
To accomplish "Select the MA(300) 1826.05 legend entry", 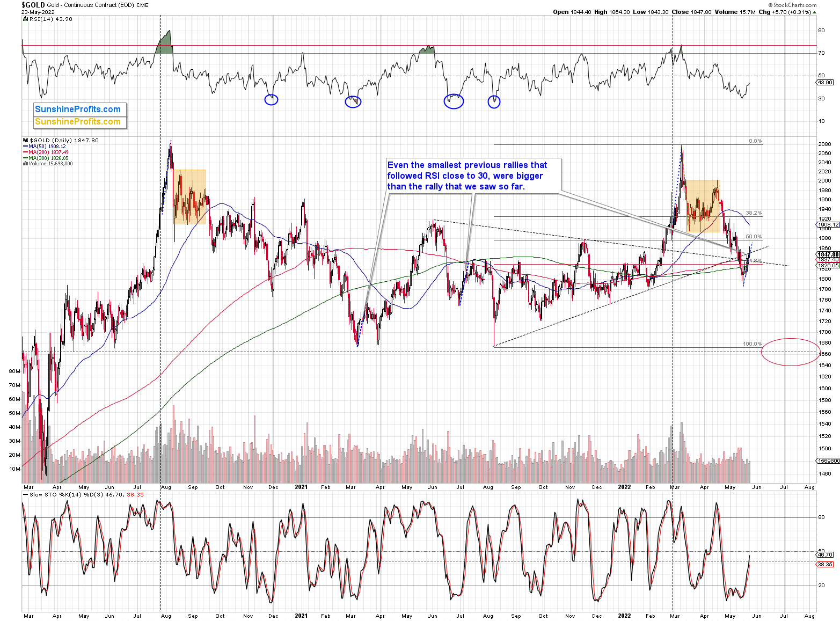I will [47, 158].
